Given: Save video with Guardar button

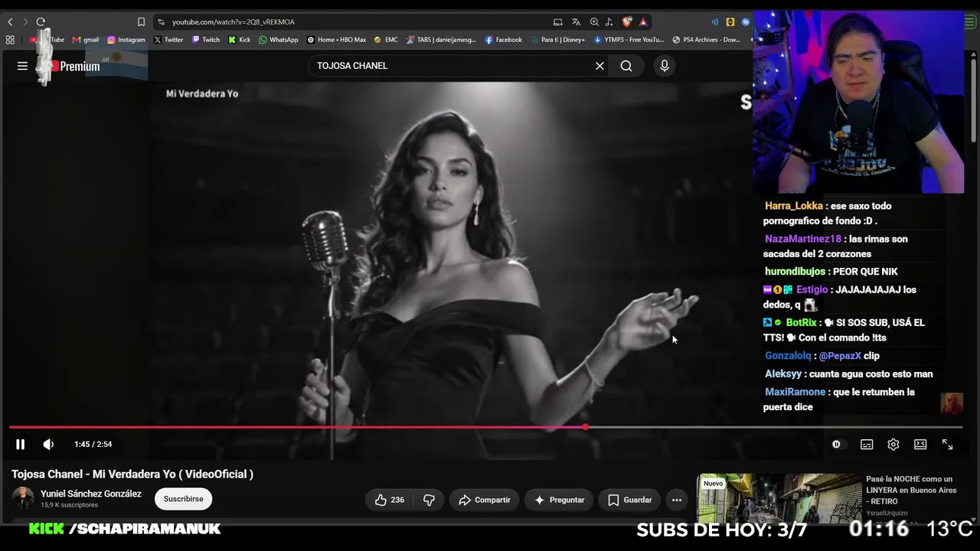Looking at the screenshot, I should click(629, 500).
